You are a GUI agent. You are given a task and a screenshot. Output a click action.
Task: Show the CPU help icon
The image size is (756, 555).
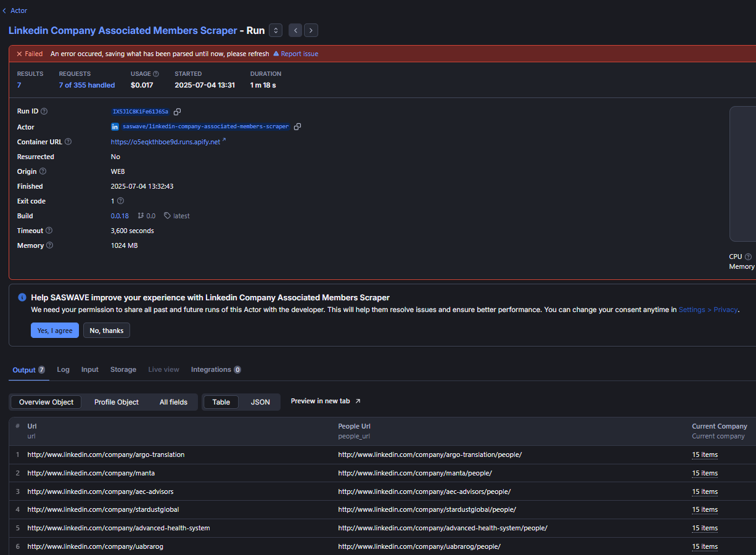click(748, 257)
